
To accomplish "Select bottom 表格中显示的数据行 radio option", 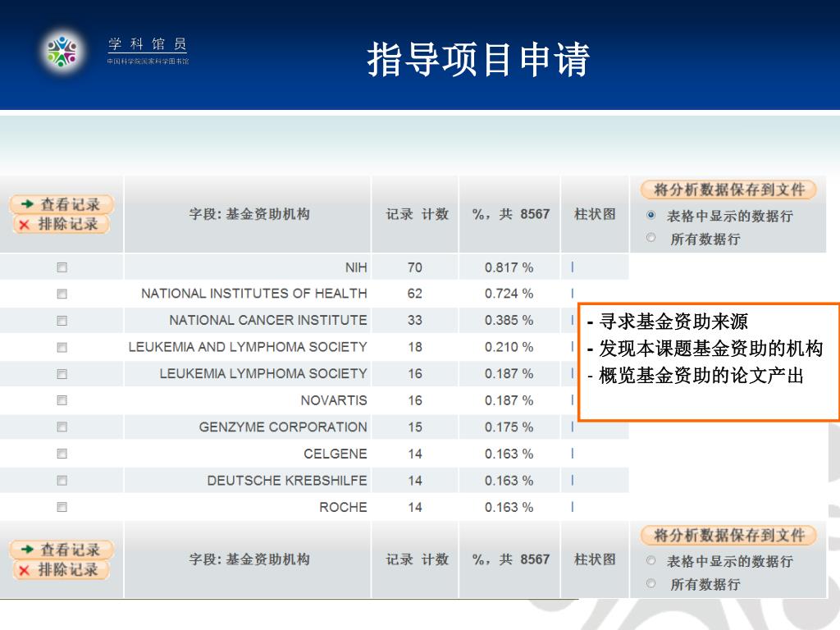I will coord(651,560).
